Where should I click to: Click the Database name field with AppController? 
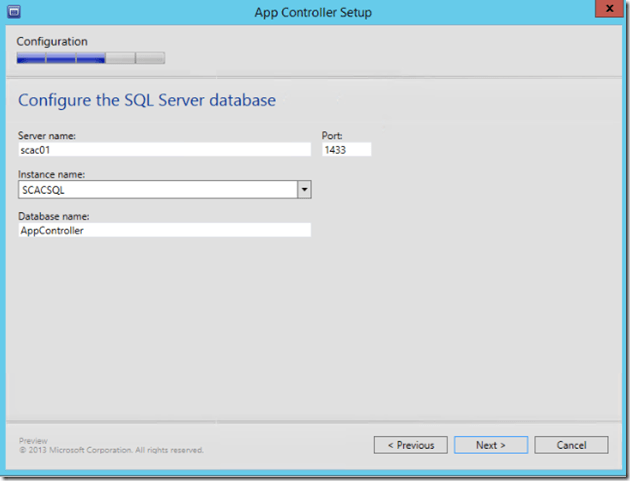(165, 230)
